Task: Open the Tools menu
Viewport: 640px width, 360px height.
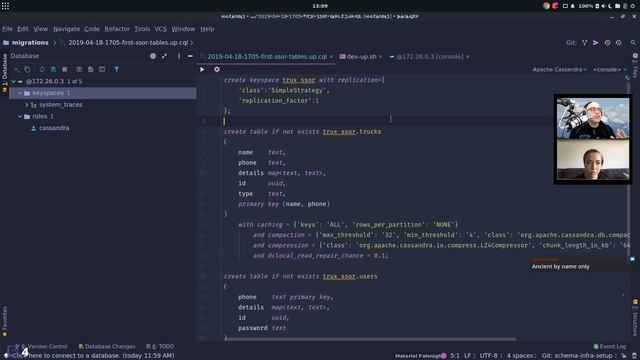Action: (142, 29)
